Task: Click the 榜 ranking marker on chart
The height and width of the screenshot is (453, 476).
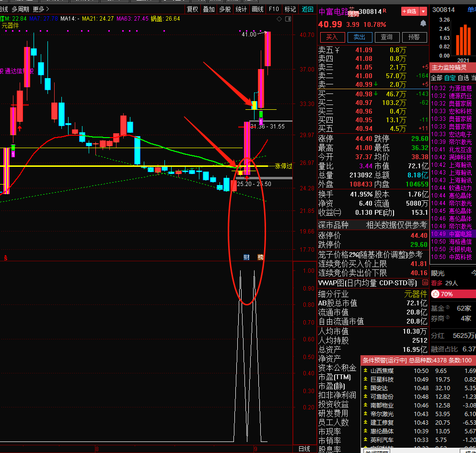Action: [260, 257]
